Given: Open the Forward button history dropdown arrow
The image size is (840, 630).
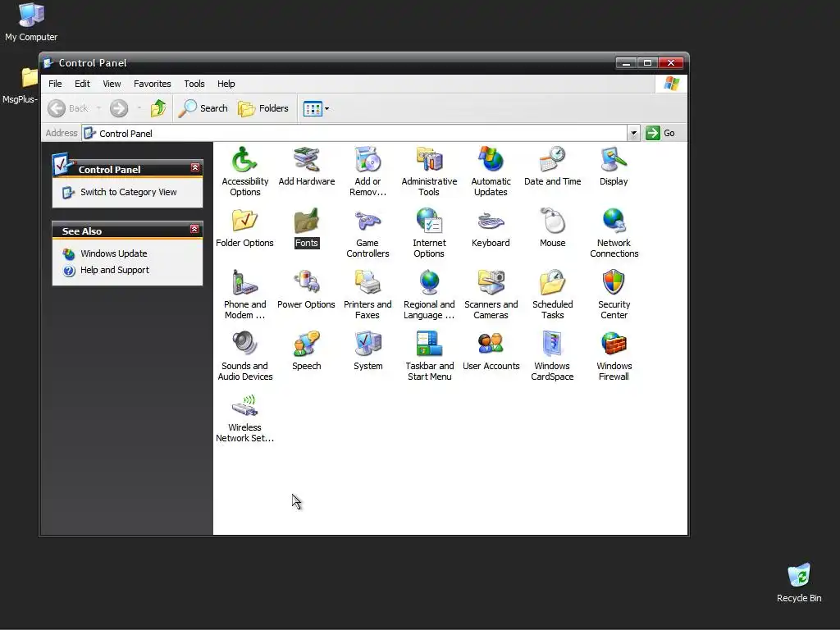Looking at the screenshot, I should pyautogui.click(x=139, y=108).
